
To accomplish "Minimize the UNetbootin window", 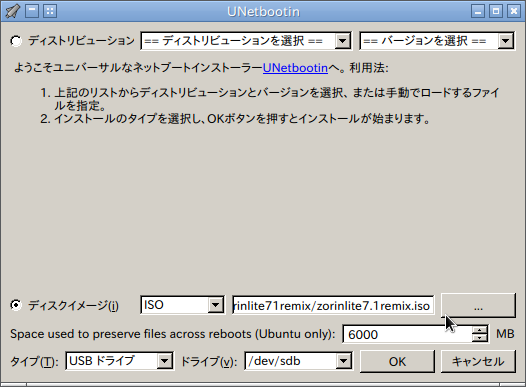I will click(x=478, y=11).
